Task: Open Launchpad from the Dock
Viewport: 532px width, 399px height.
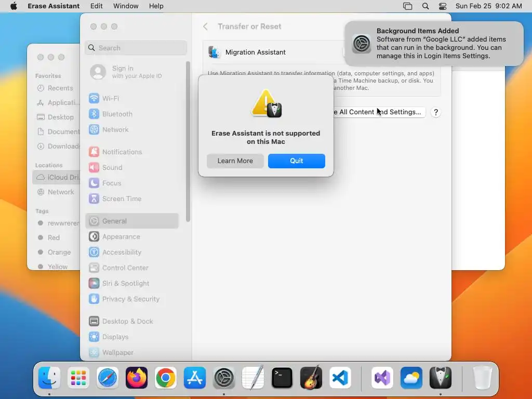Action: coord(78,378)
